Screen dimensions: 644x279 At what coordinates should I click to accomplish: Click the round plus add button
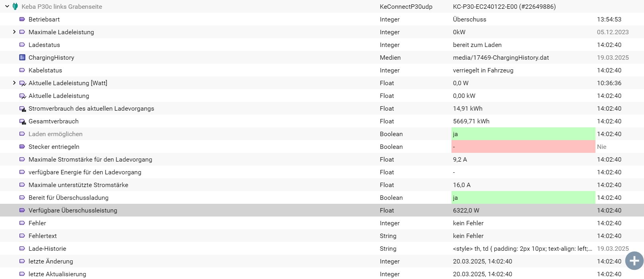[634, 261]
